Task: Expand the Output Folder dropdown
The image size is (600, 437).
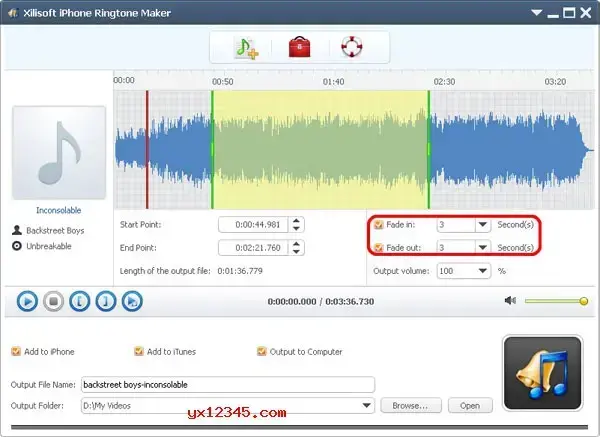Action: 367,405
